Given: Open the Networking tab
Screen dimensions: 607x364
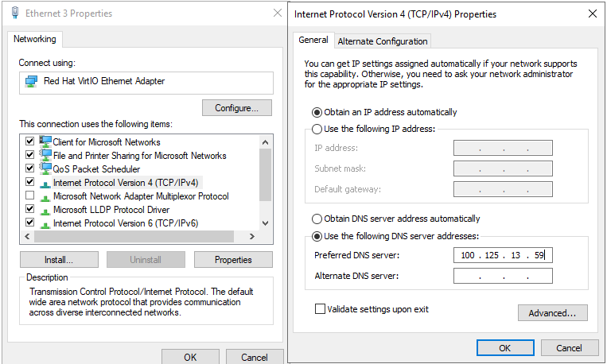Looking at the screenshot, I should 34,39.
